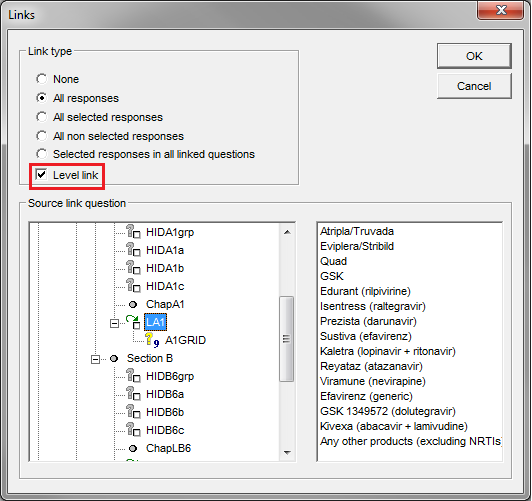The height and width of the screenshot is (501, 532).
Task: Collapse the LA1 tree node
Action: 114,323
